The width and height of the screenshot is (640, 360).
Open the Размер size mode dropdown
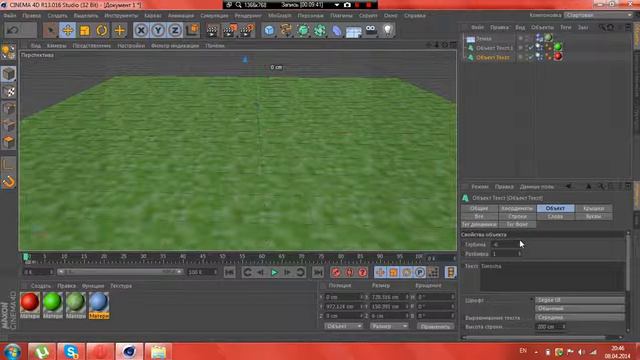[389, 326]
